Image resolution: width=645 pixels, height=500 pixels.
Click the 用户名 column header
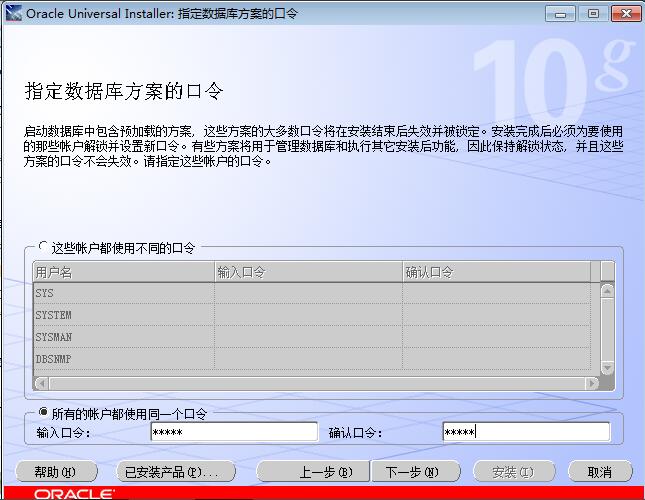[x=124, y=272]
